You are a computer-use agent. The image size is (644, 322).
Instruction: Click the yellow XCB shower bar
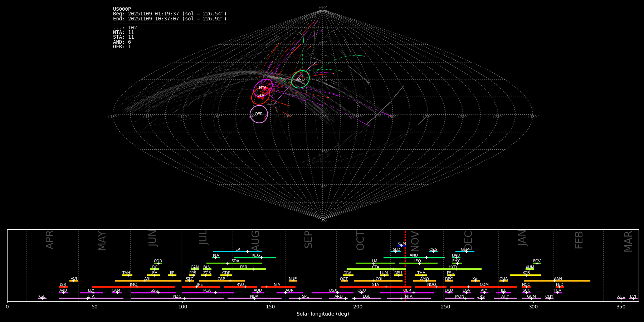click(x=525, y=275)
